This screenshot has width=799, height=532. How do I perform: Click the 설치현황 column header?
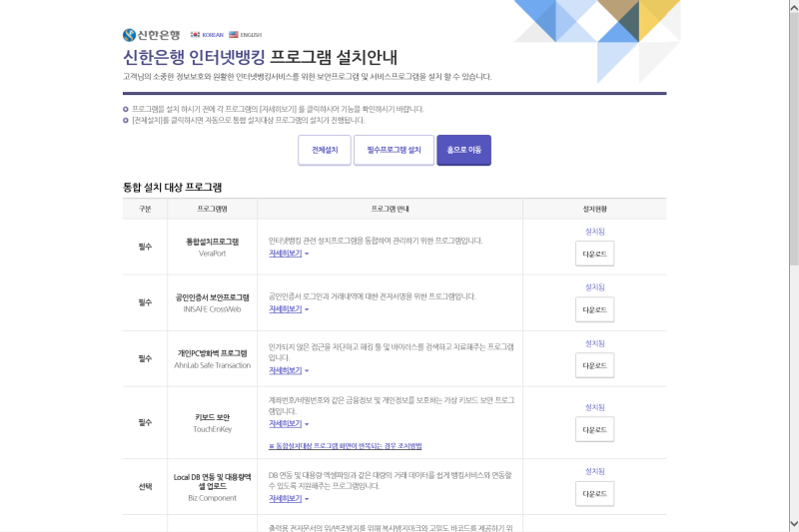[x=594, y=209]
